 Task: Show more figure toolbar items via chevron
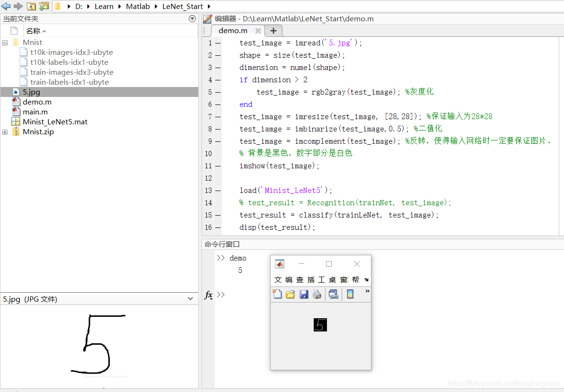pos(367,291)
